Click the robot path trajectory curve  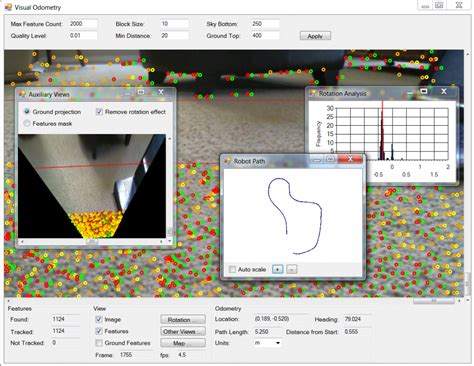pos(295,216)
